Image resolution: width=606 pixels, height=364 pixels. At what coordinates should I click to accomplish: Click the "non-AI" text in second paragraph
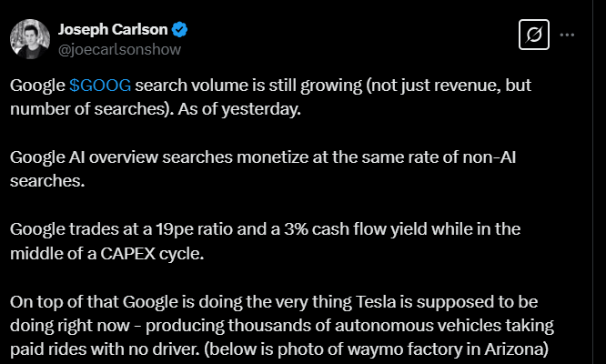tap(490, 157)
